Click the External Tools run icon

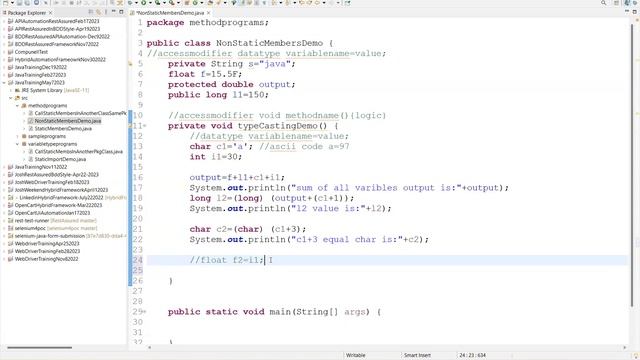172,3
